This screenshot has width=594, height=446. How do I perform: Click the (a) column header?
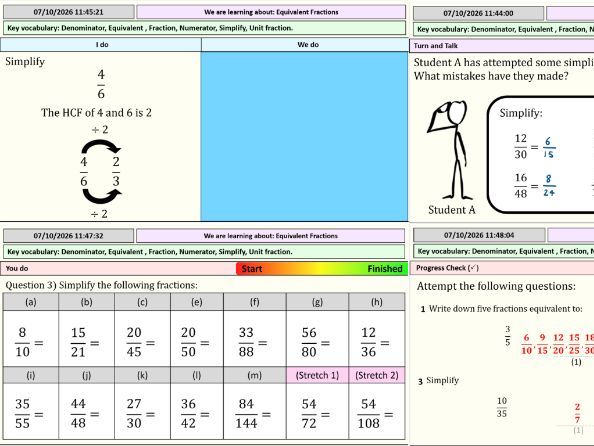click(x=31, y=302)
